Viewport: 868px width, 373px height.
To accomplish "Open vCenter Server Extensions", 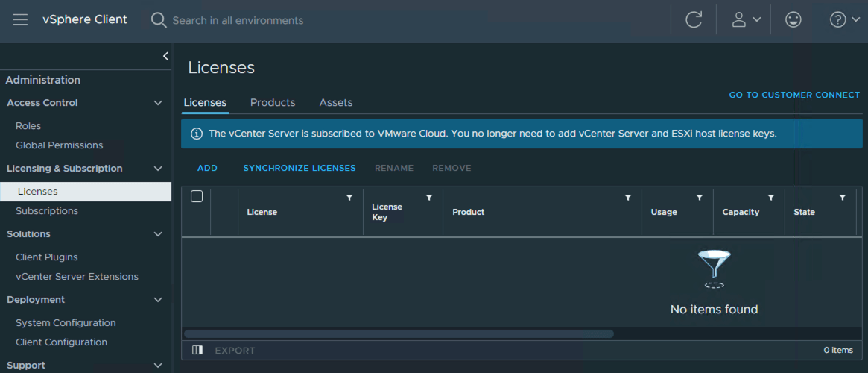I will click(77, 277).
